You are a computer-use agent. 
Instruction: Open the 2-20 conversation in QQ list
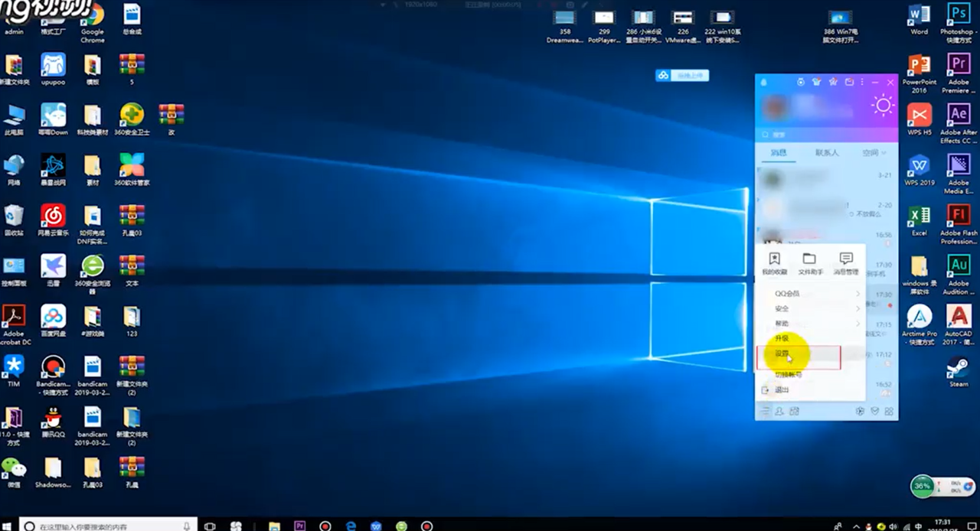[826, 208]
